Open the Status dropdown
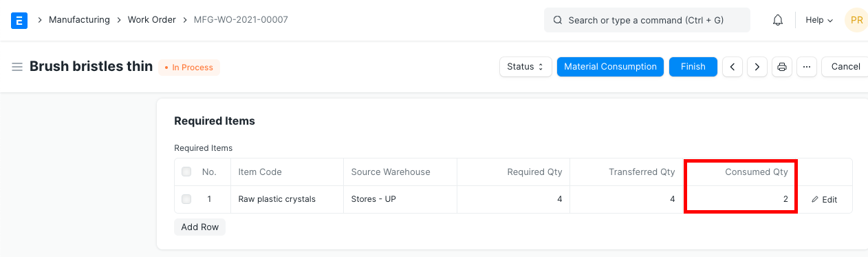 (x=525, y=67)
